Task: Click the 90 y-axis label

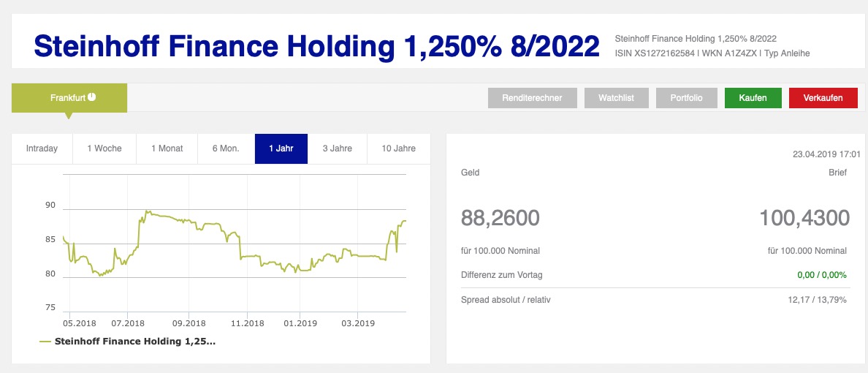Action: point(50,205)
